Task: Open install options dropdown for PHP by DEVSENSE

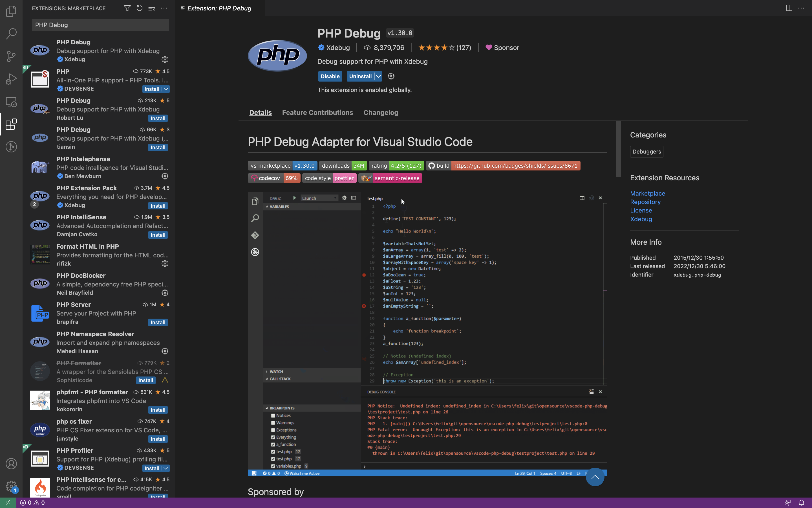Action: pos(166,89)
